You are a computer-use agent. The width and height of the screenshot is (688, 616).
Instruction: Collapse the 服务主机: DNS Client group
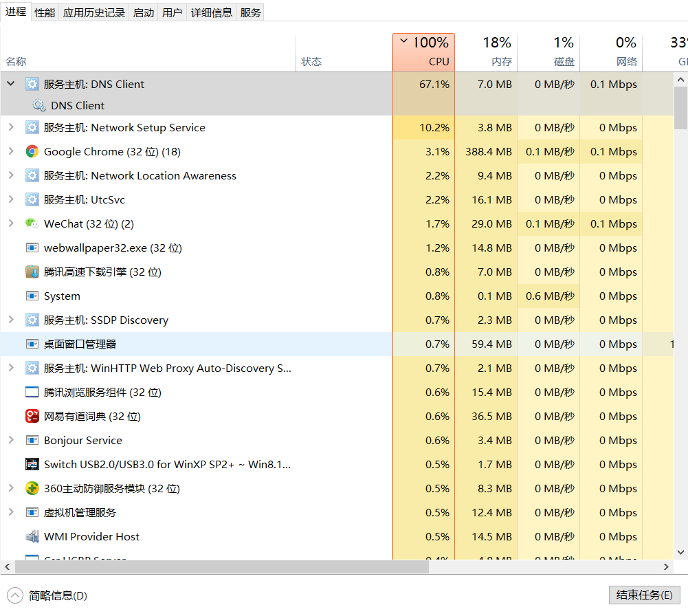click(x=11, y=84)
